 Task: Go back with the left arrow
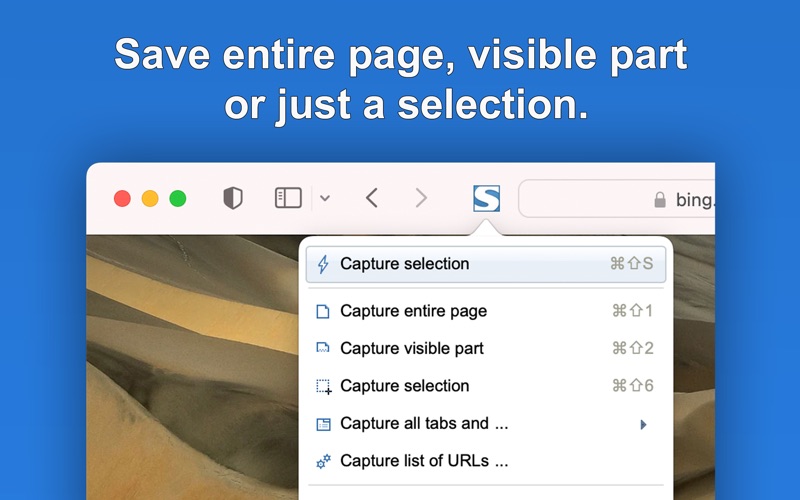click(x=372, y=198)
